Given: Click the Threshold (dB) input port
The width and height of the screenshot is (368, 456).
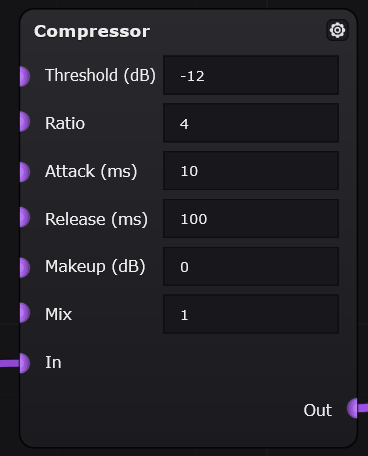Looking at the screenshot, I should pos(25,76).
